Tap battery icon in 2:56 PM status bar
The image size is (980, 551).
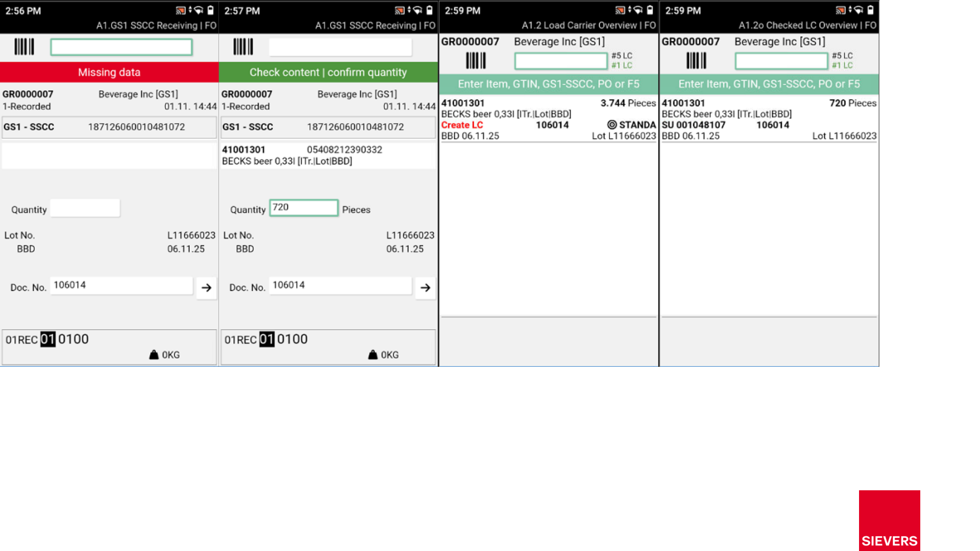210,10
